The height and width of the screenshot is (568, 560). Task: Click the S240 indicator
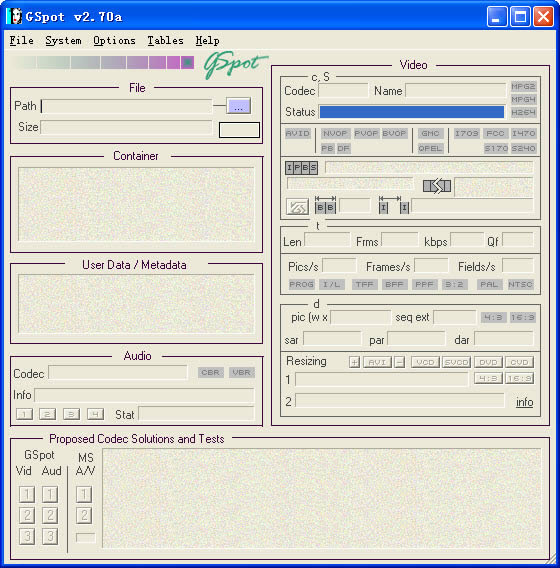523,149
